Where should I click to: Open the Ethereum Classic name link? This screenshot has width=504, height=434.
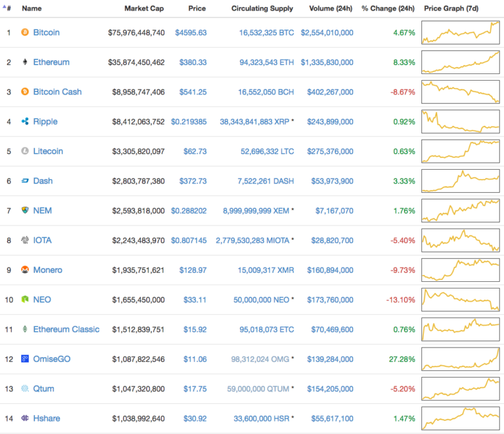coord(66,329)
